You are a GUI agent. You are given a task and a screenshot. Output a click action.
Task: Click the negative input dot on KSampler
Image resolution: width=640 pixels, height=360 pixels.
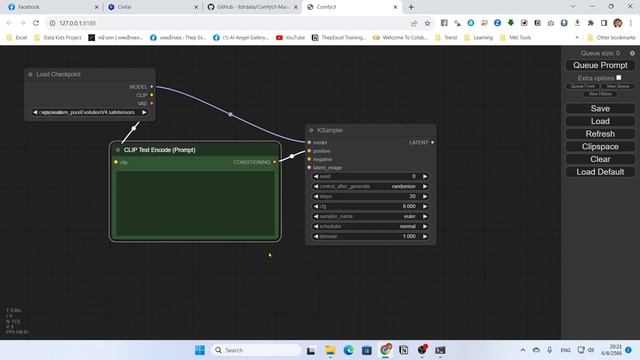point(309,159)
